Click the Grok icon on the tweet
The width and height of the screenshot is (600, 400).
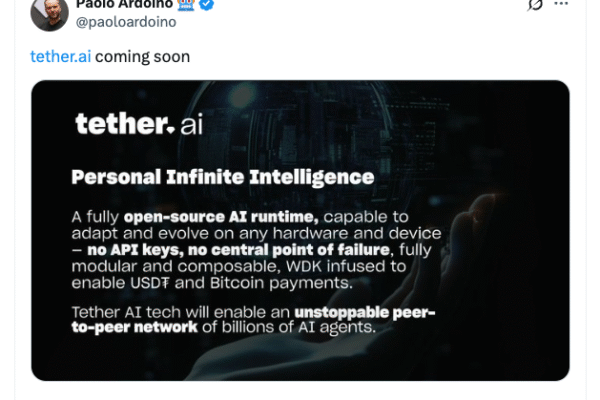(x=535, y=5)
